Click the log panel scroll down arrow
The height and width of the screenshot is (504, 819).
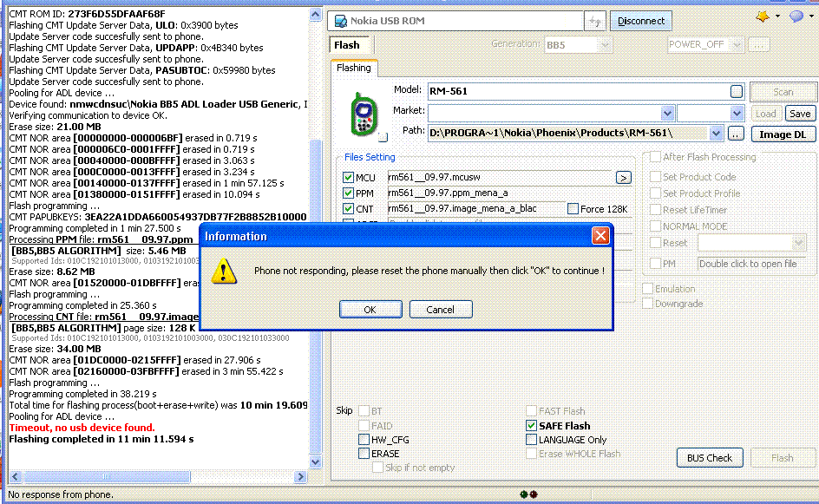[316, 462]
